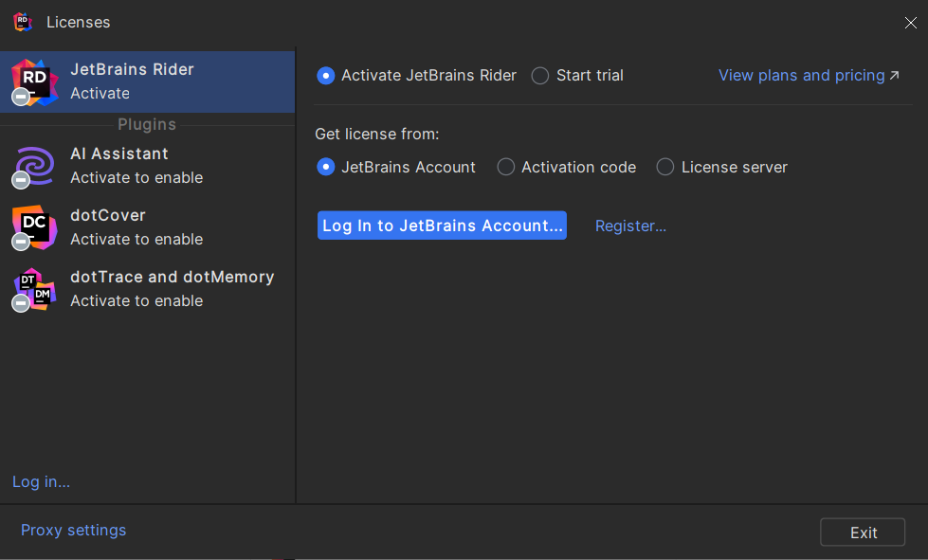Viewport: 928px width, 560px height.
Task: Open Proxy settings
Action: point(73,530)
